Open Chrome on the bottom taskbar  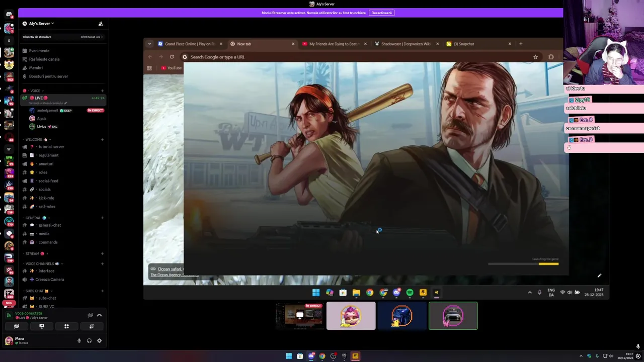click(322, 356)
